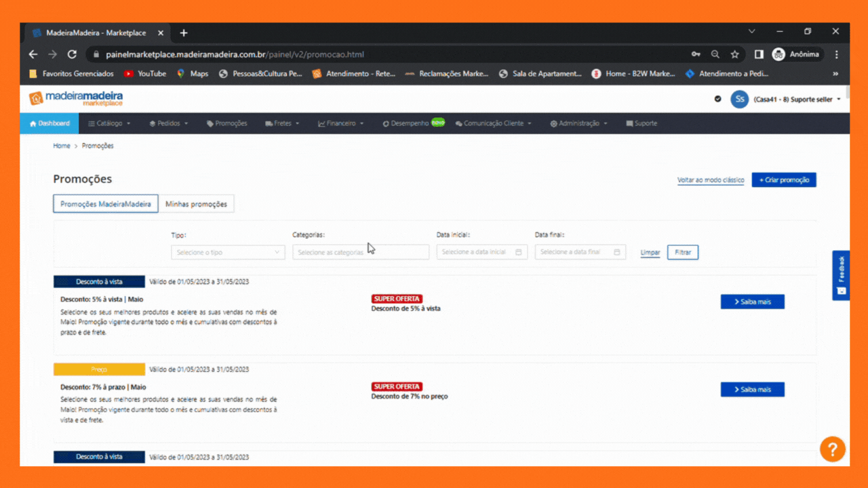Open the Favoritos Gerenciados bookmark folder
Screen dimensions: 868x488
pyautogui.click(x=73, y=74)
